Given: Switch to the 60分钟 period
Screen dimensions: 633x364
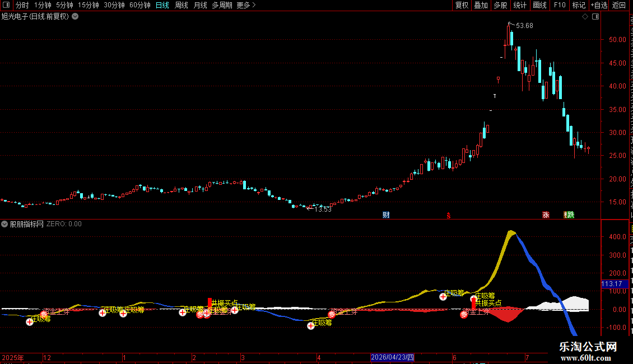Looking at the screenshot, I should pyautogui.click(x=139, y=5).
